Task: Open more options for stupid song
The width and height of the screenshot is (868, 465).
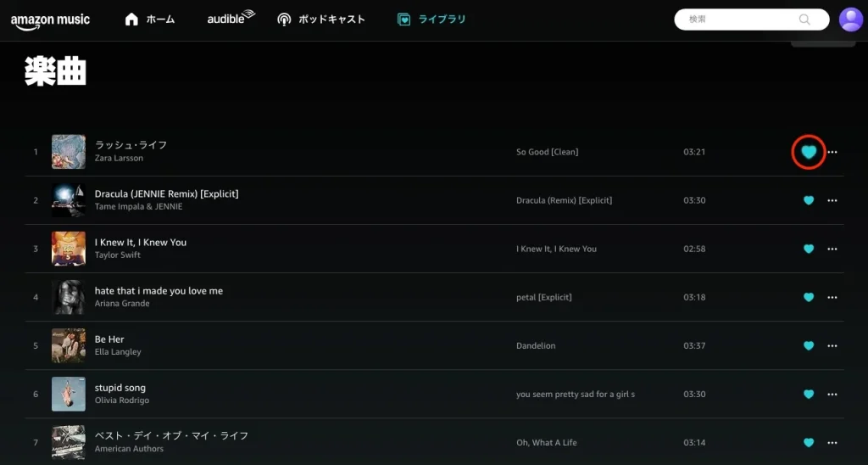Action: point(832,394)
